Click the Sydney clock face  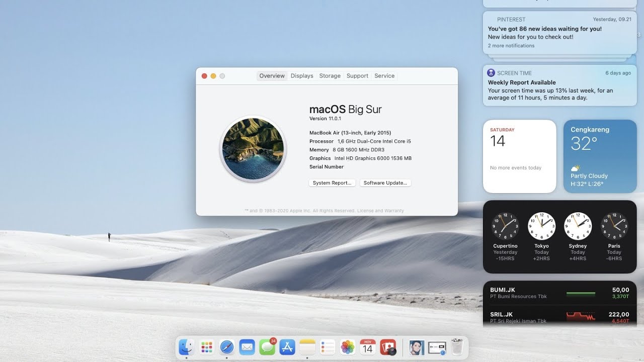[x=578, y=226]
